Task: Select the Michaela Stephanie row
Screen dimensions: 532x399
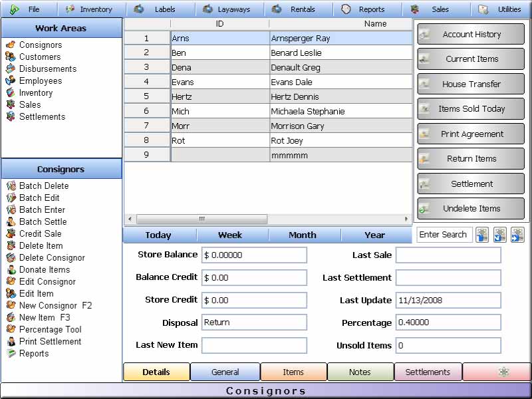Action: [x=269, y=111]
